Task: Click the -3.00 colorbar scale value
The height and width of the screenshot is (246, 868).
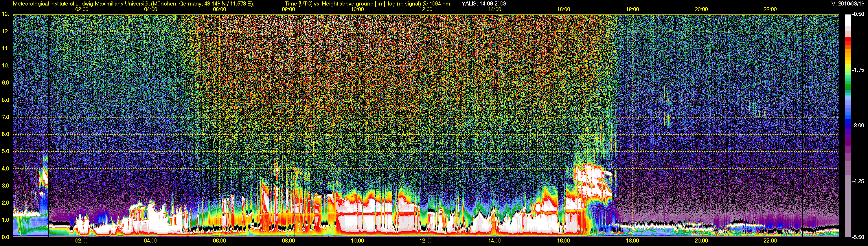Action: [x=858, y=125]
